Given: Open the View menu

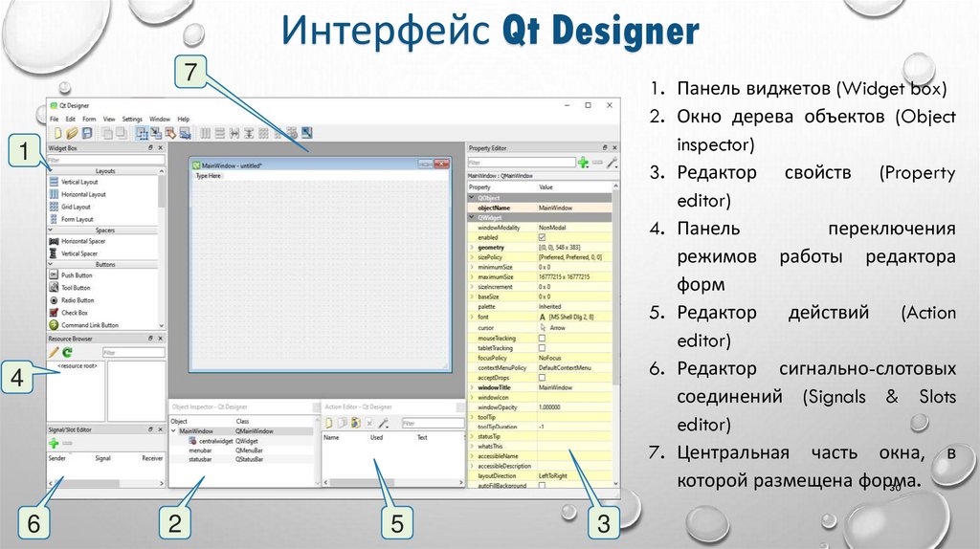Looking at the screenshot, I should 109,119.
